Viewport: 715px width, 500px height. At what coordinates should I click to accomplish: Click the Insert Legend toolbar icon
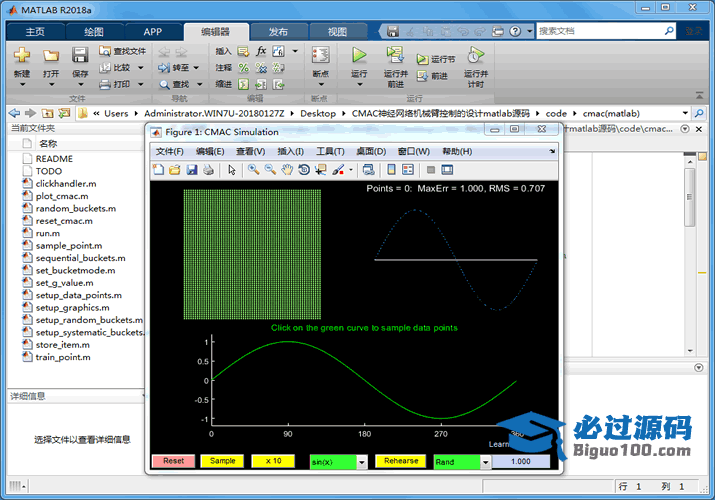[x=408, y=170]
